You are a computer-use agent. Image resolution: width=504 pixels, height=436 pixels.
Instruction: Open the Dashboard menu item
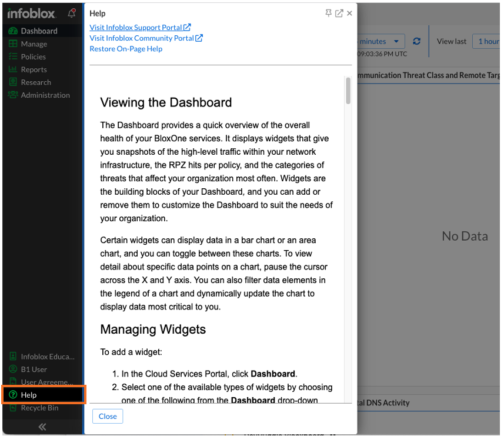coord(39,31)
